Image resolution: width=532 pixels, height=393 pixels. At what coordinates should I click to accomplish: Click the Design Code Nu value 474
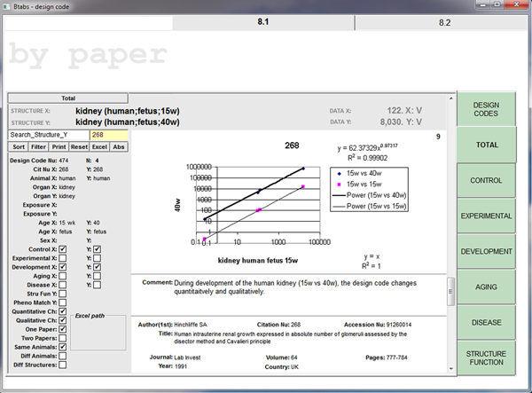[x=64, y=161]
